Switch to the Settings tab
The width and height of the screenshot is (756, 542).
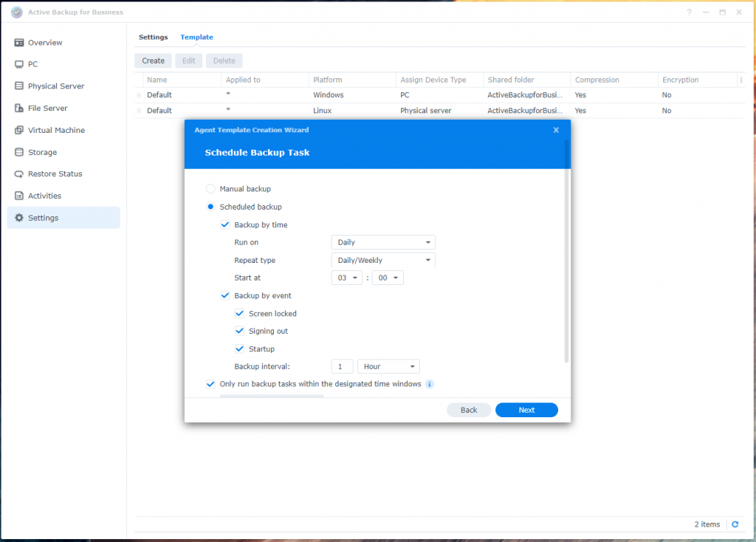pyautogui.click(x=154, y=37)
